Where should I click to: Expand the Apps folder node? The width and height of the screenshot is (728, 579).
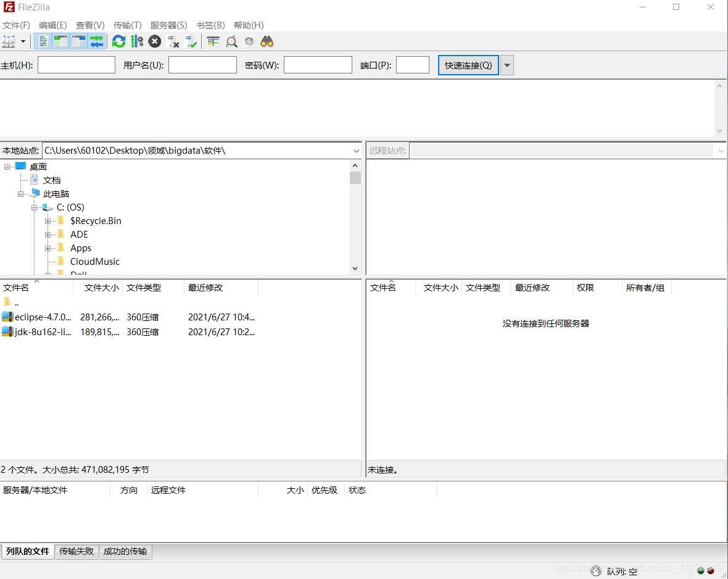point(48,249)
